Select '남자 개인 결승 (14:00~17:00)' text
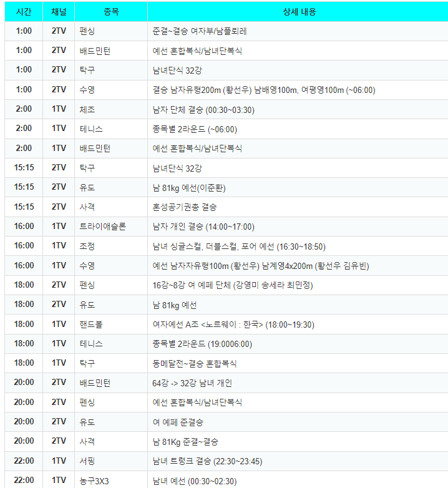The width and height of the screenshot is (448, 488). (203, 227)
